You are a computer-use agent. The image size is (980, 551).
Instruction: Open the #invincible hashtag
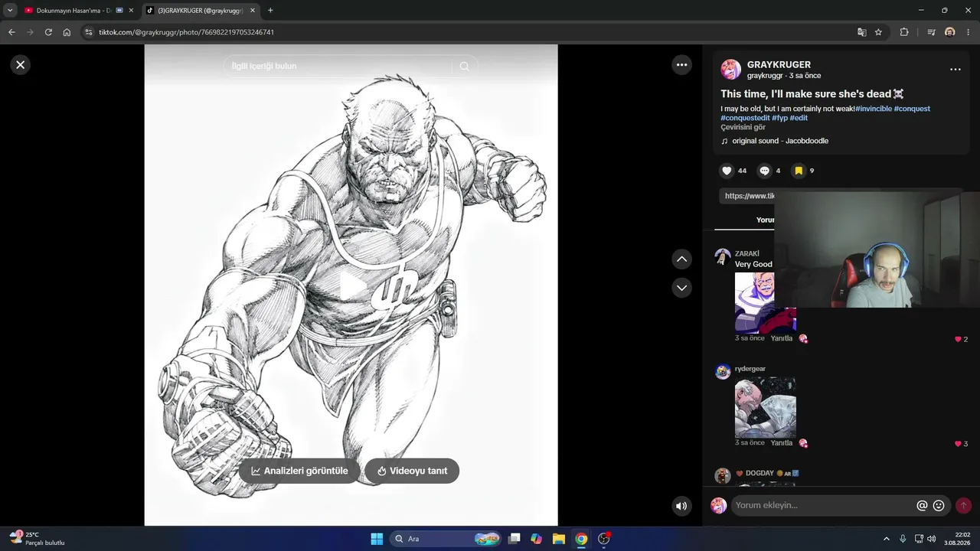874,109
